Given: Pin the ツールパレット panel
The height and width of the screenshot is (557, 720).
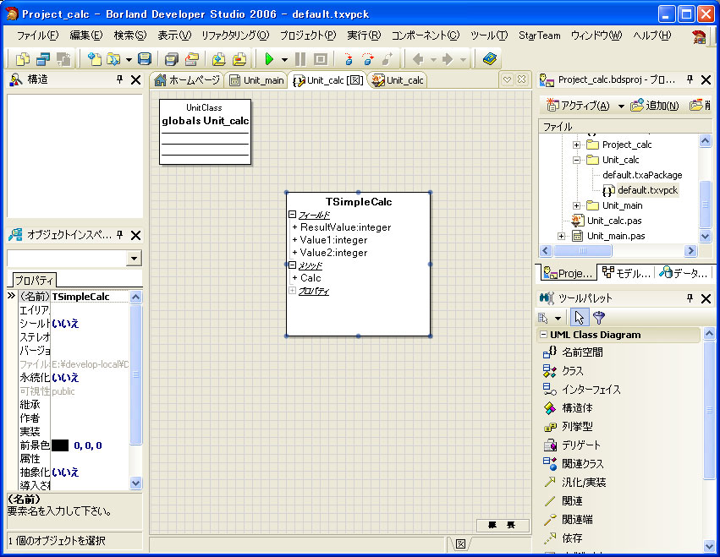Looking at the screenshot, I should click(690, 298).
